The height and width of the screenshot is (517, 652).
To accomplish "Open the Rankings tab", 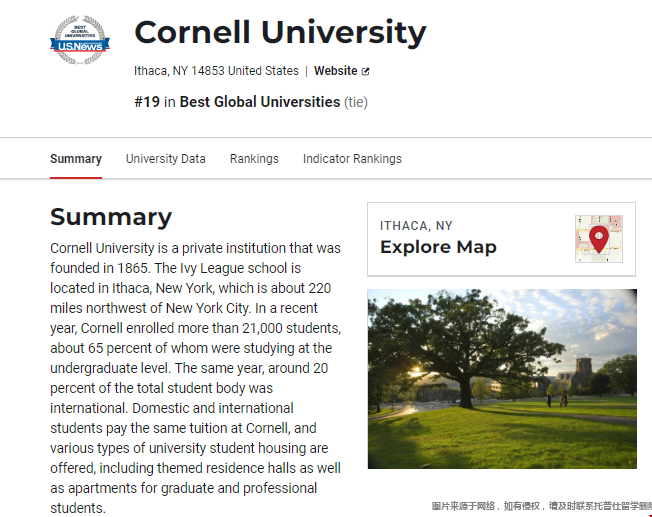I will [254, 159].
